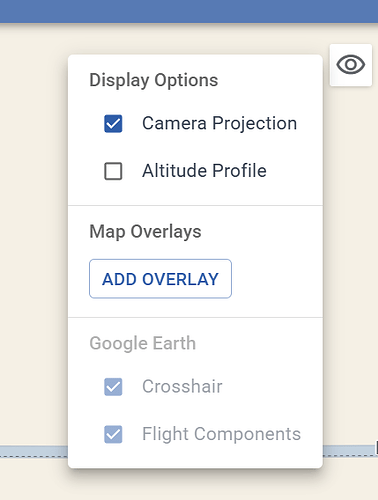Click the Flight Components label text
The height and width of the screenshot is (500, 378).
(x=221, y=434)
